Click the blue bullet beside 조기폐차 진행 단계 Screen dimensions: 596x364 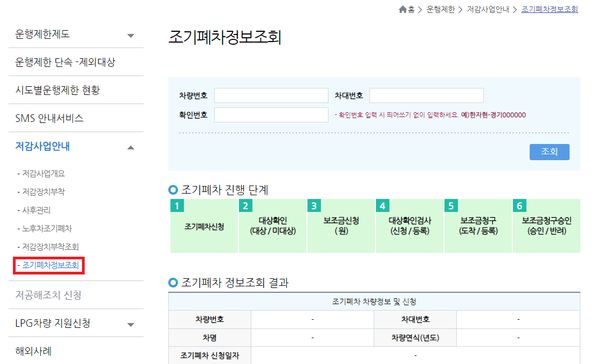pyautogui.click(x=172, y=188)
